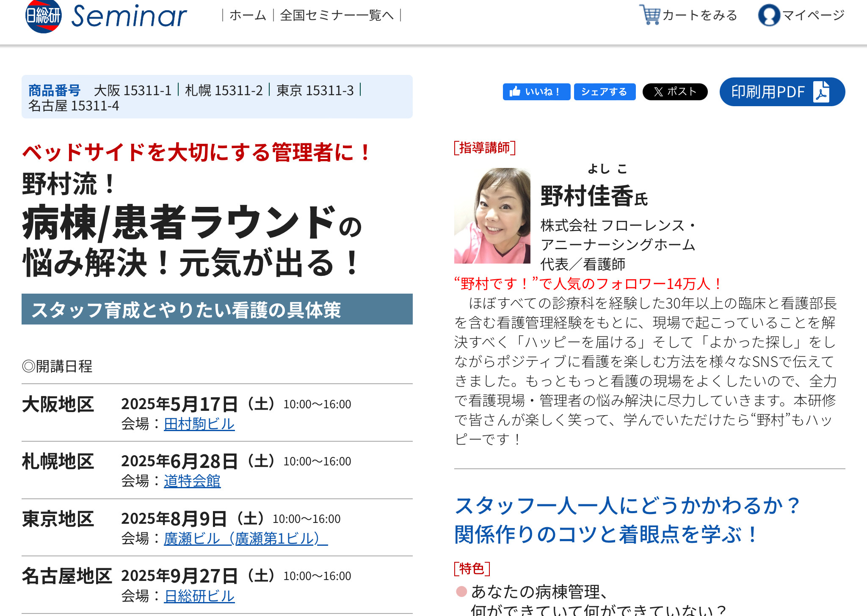This screenshot has height=616, width=867.
Task: Open the 田村駒ビル venue link
Action: [x=199, y=424]
